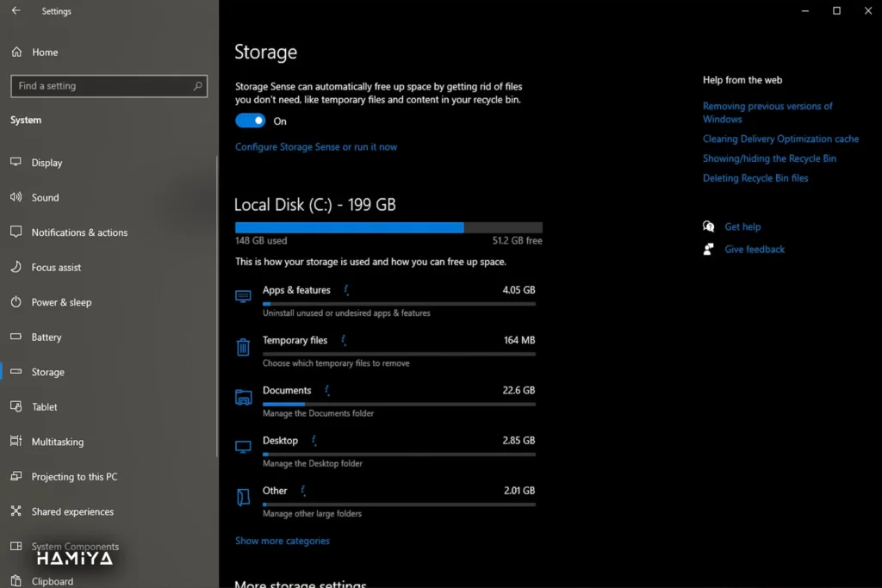This screenshot has height=588, width=882.
Task: Open Clearing Delivery Optimization cache link
Action: (780, 139)
